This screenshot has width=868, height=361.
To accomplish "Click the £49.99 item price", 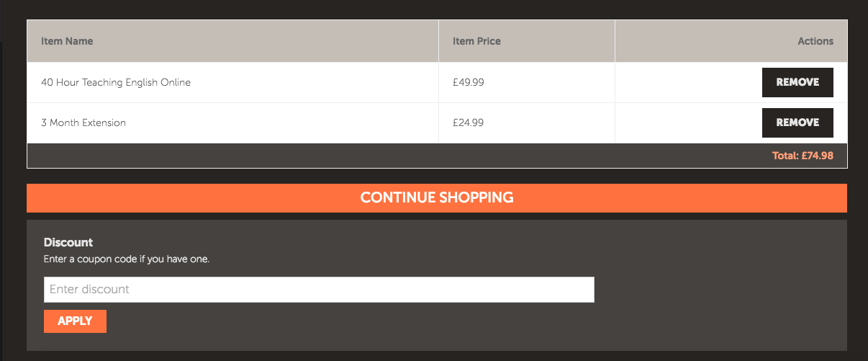I will [x=469, y=82].
